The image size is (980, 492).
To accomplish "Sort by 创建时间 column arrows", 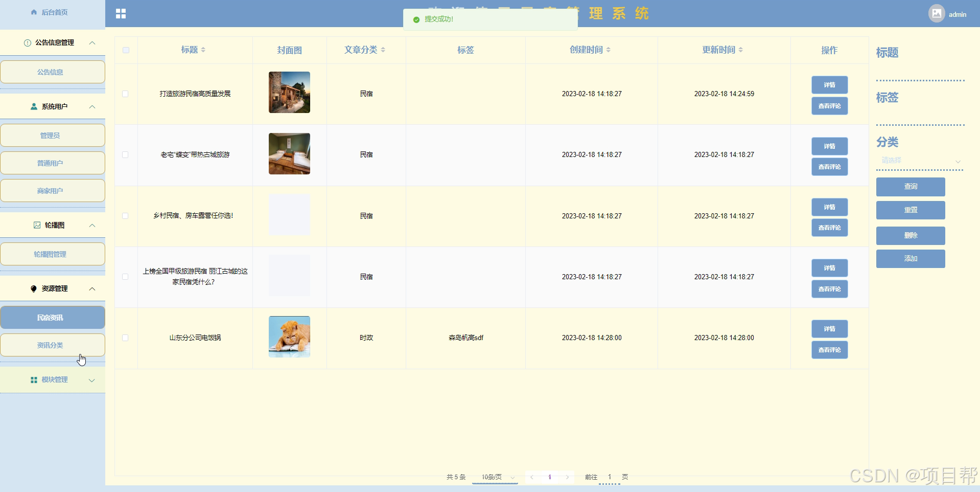I will click(608, 50).
